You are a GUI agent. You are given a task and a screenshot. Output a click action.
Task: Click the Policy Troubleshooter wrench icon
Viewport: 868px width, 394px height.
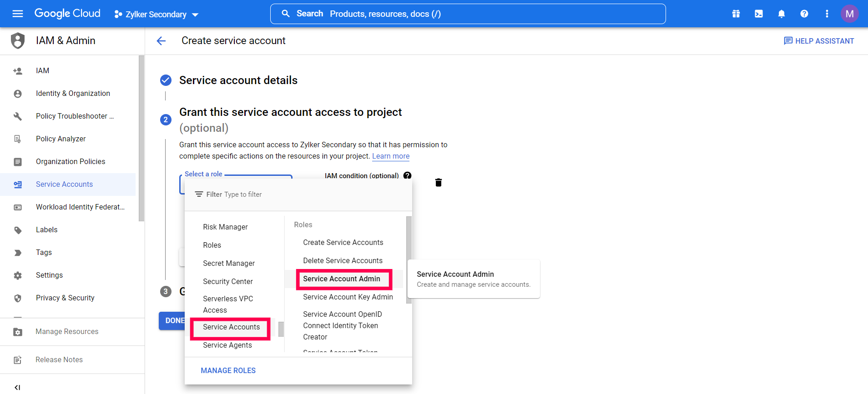pos(18,116)
